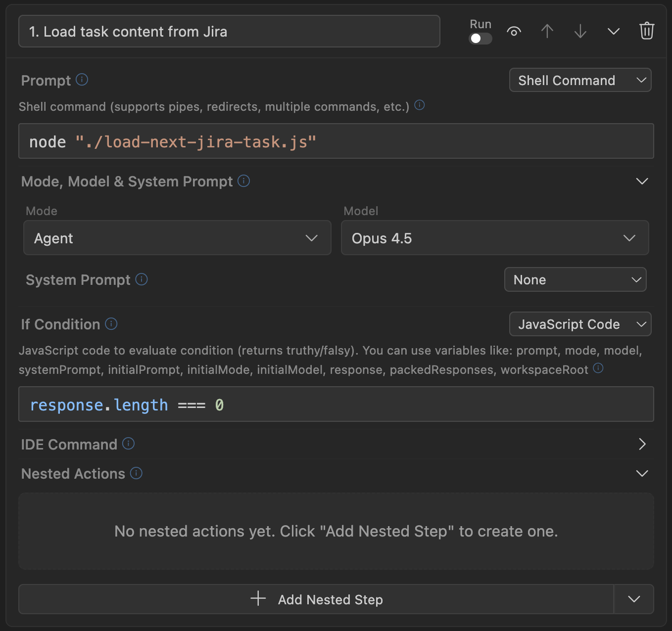Move step up with the up arrow
Screen dimensions: 672x631
[547, 32]
